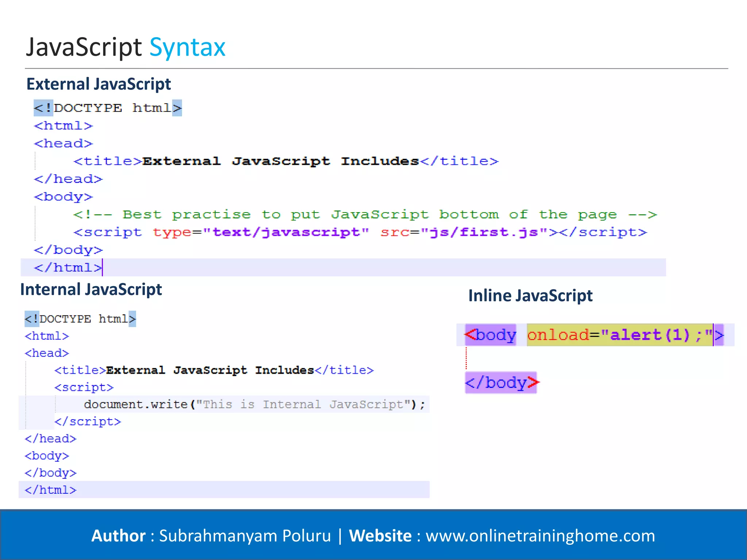Image resolution: width=747 pixels, height=560 pixels.
Task: Click the highlighted '<body' tag in inline example
Action: click(x=491, y=335)
